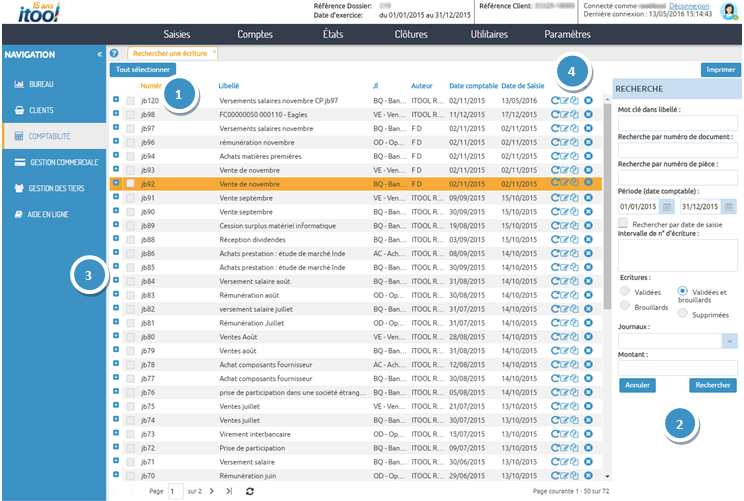Delete entry jb86 with the X icon
Screen dimensions: 744x501
[x=588, y=253]
